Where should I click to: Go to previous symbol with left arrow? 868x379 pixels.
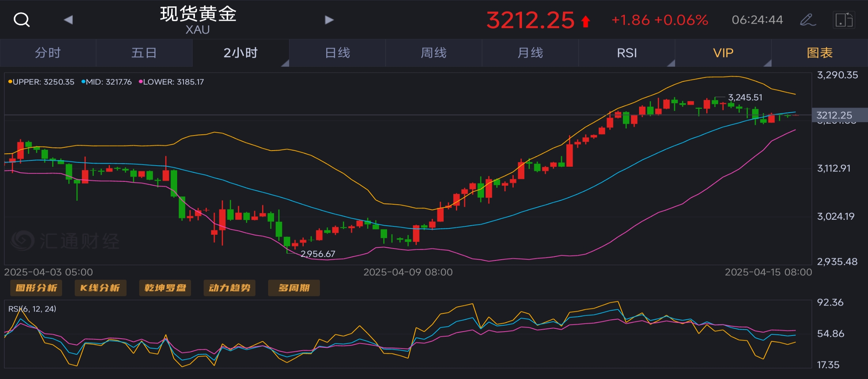coord(68,20)
